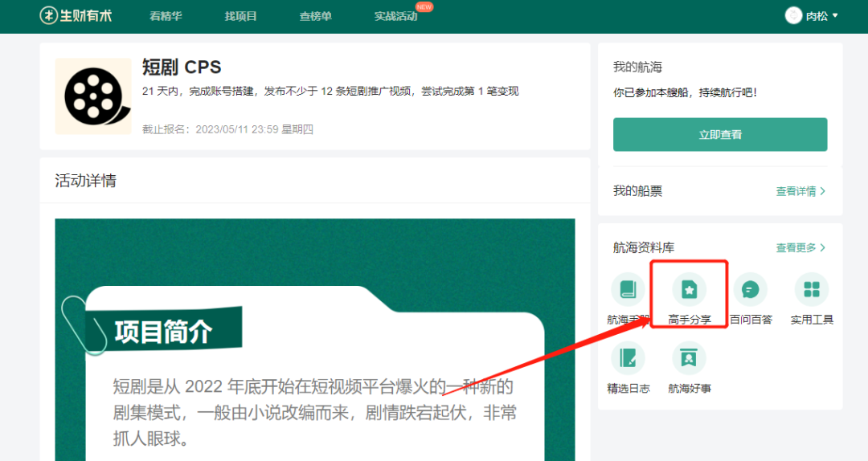The width and height of the screenshot is (868, 461).
Task: Open the 找项目 menu
Action: click(x=241, y=16)
